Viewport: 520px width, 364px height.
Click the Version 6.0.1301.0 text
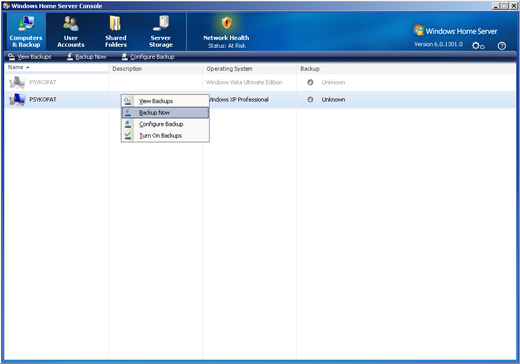pos(438,44)
